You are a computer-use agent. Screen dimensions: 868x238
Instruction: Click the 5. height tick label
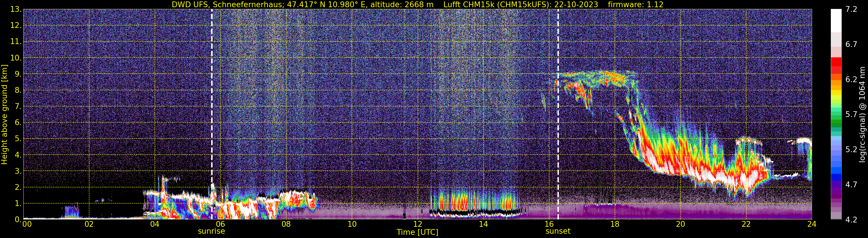tap(18, 139)
